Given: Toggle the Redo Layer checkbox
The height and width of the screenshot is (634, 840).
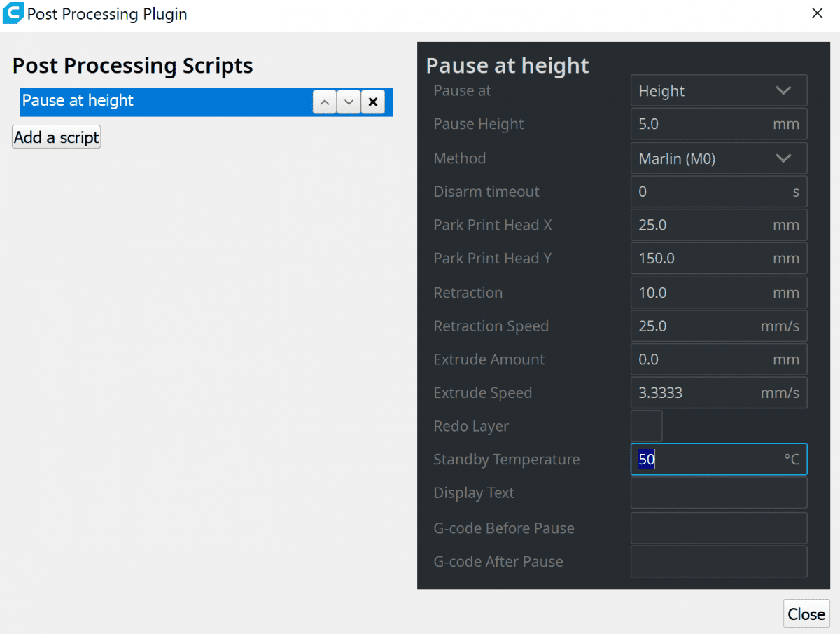Looking at the screenshot, I should [x=646, y=427].
